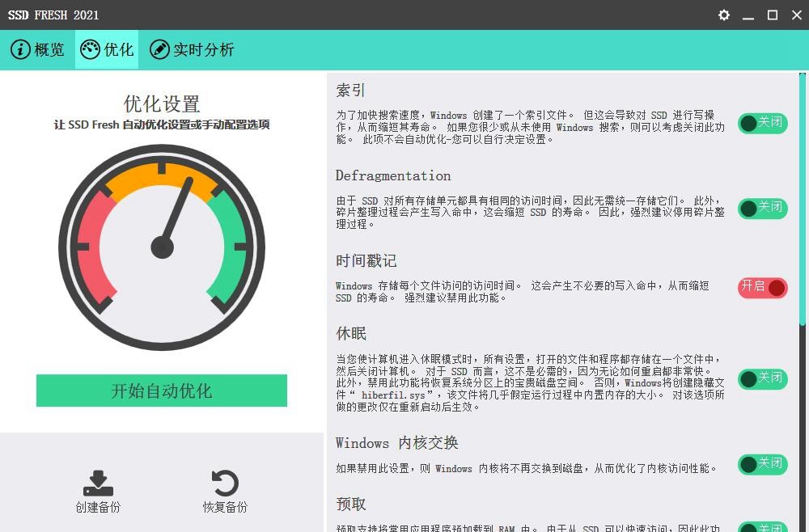The image size is (809, 532).
Task: Toggle the Windows 内核交换 switch
Action: pyautogui.click(x=763, y=464)
